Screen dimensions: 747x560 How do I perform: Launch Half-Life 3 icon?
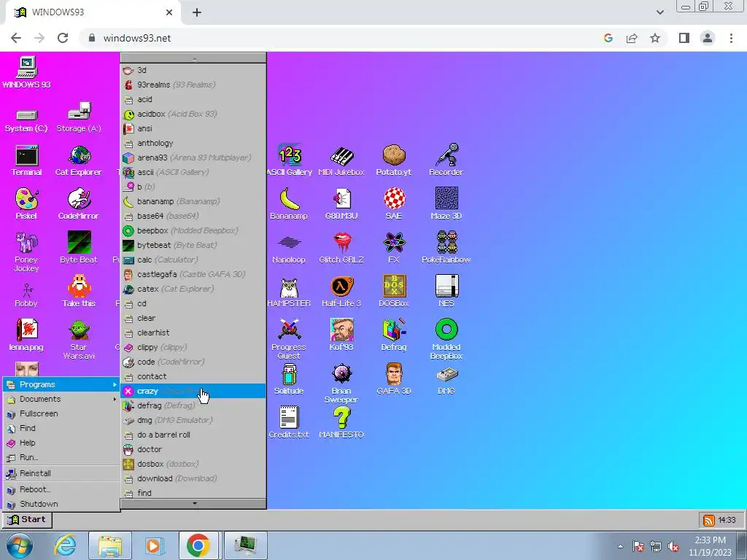point(341,292)
